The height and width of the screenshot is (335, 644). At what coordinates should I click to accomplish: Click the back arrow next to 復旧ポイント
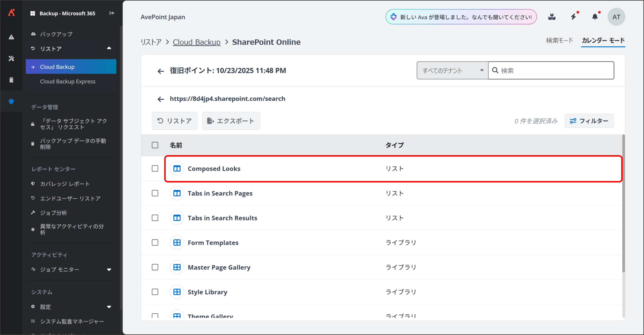160,71
